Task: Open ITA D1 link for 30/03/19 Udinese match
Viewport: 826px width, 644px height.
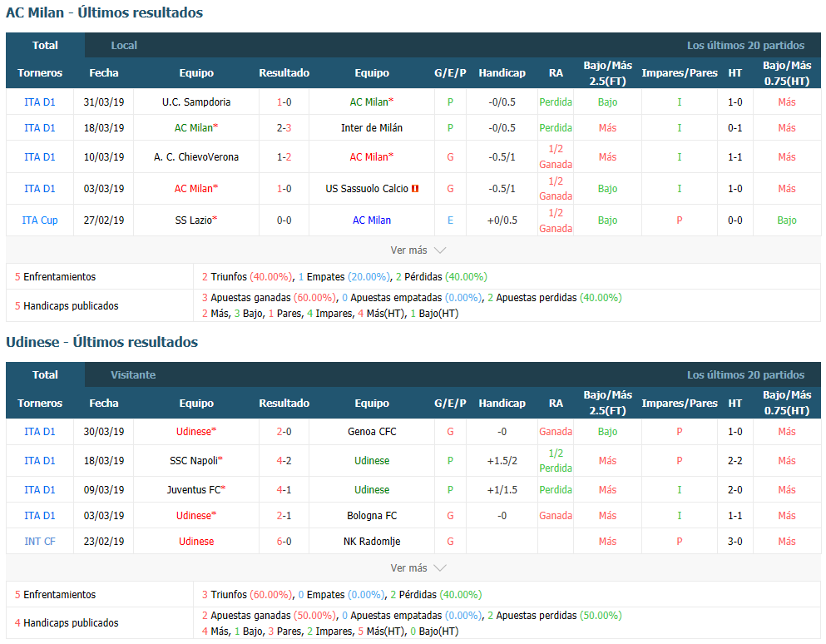Action: point(39,432)
